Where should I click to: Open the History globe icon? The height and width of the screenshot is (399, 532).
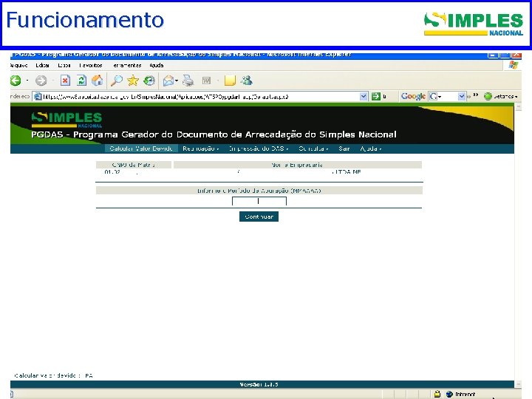[x=149, y=81]
